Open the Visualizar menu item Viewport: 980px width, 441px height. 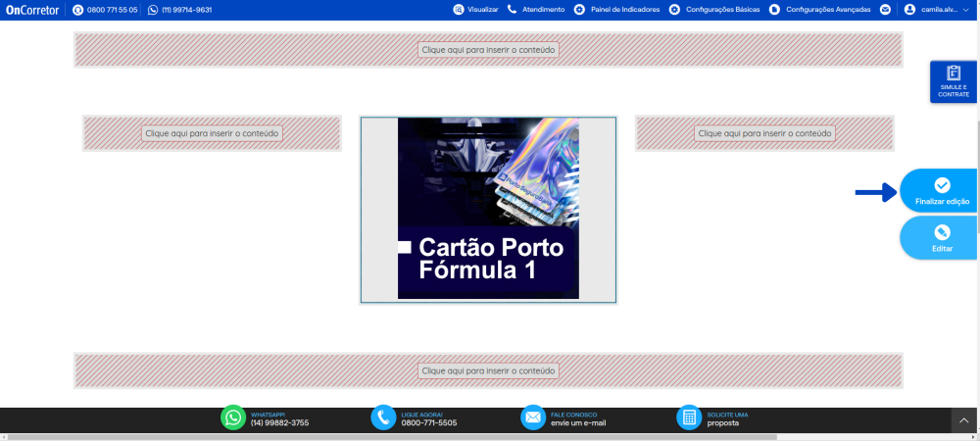483,10
